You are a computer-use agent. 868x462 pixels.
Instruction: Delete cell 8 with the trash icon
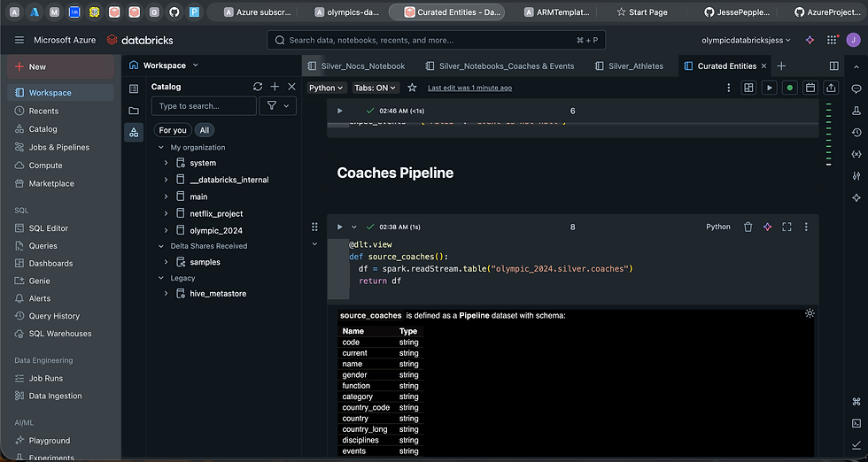click(748, 227)
